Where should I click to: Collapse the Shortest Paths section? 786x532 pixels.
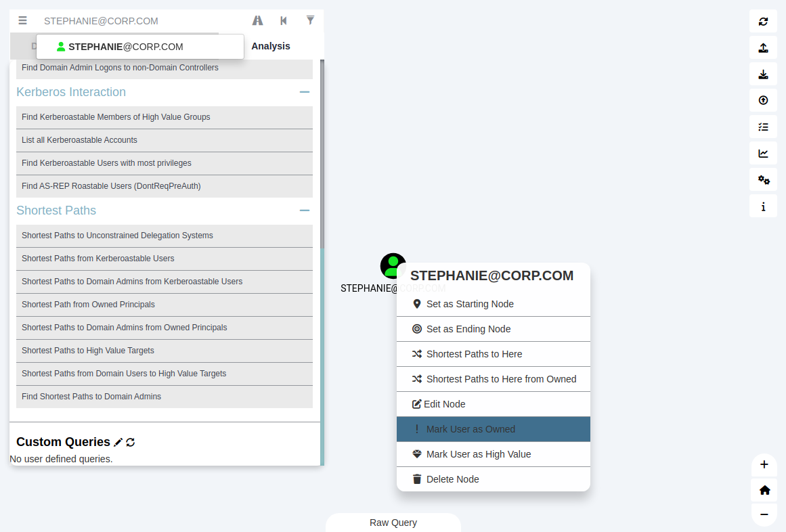(305, 210)
